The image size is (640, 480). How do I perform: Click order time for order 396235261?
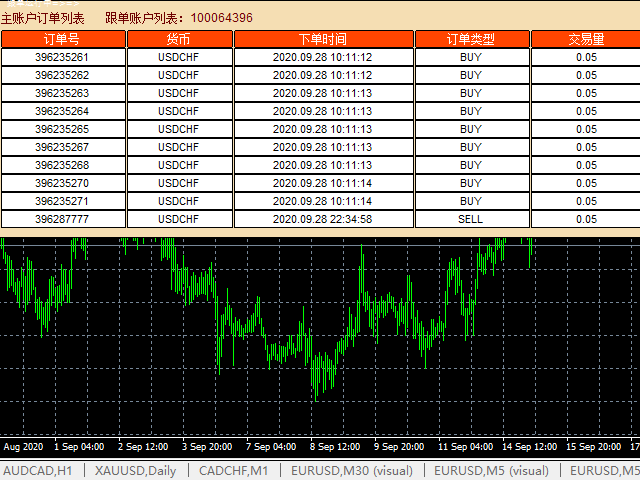click(323, 57)
